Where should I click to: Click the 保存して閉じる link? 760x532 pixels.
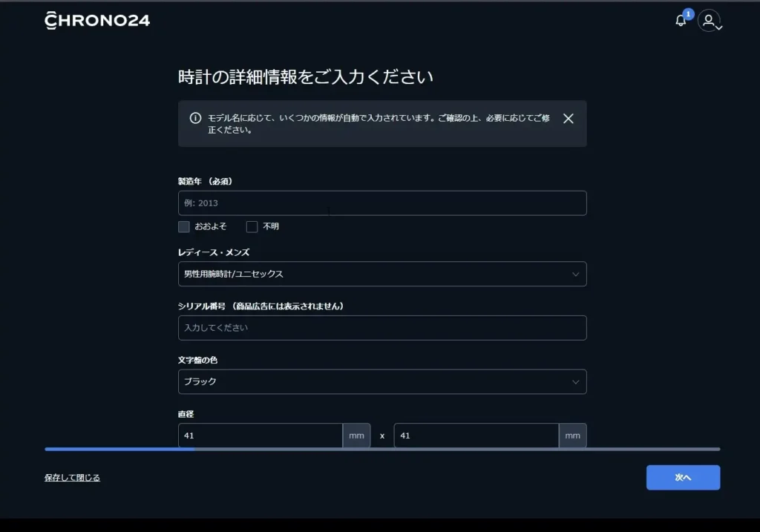coord(72,478)
